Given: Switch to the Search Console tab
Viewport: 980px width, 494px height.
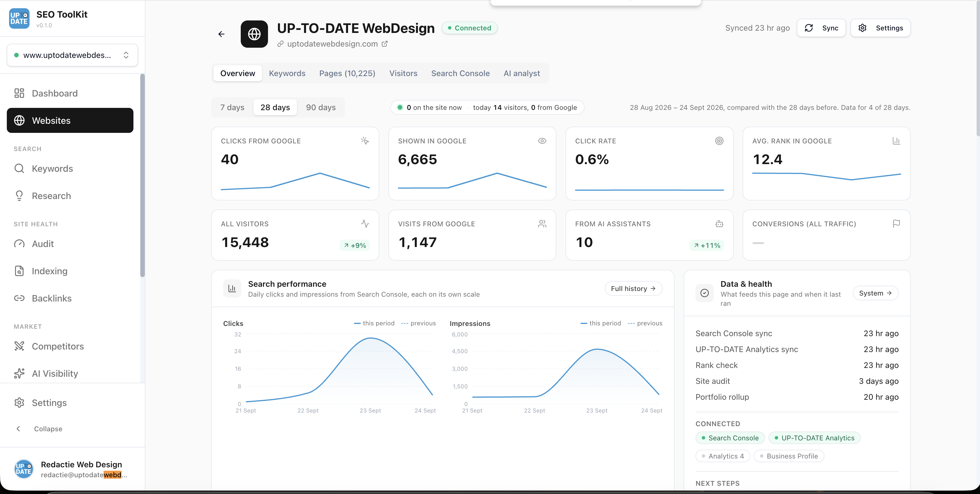Looking at the screenshot, I should pos(460,74).
